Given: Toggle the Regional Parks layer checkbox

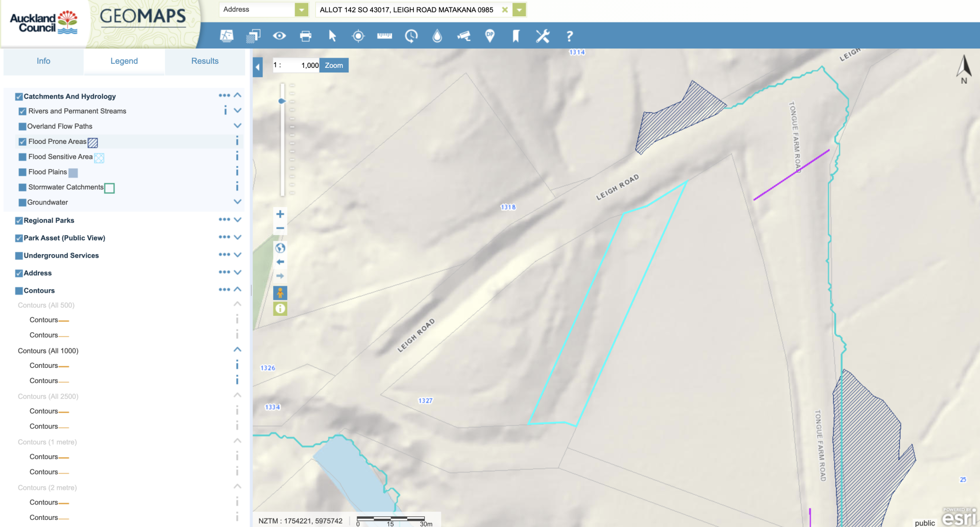Looking at the screenshot, I should (x=19, y=221).
